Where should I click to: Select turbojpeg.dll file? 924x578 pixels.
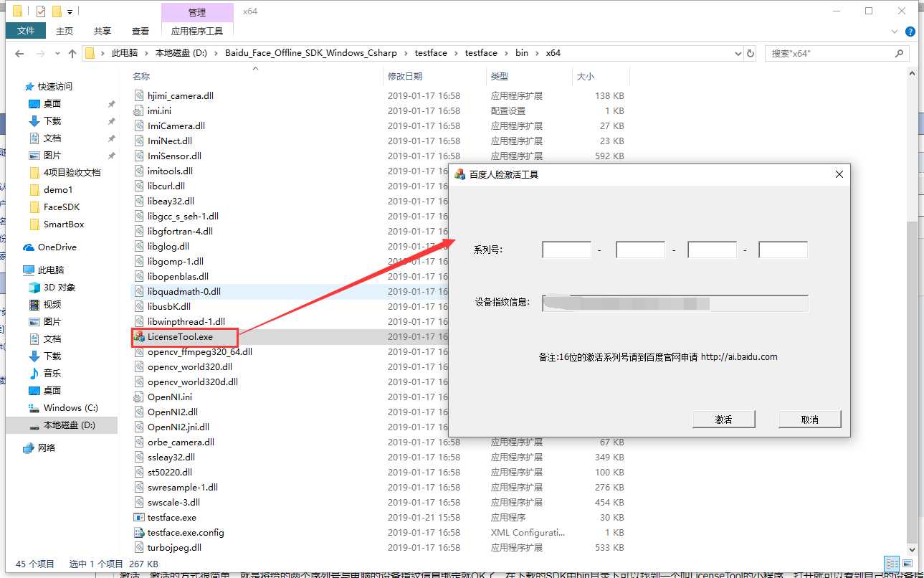point(174,547)
